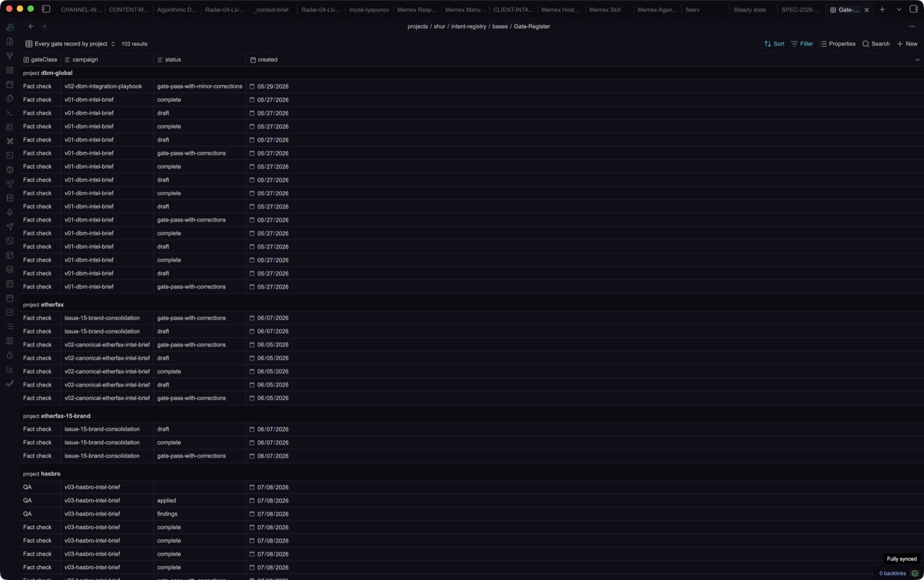This screenshot has width=924, height=580.
Task: Click the 'project etherfax-15-brand' group heading
Action: click(x=57, y=416)
